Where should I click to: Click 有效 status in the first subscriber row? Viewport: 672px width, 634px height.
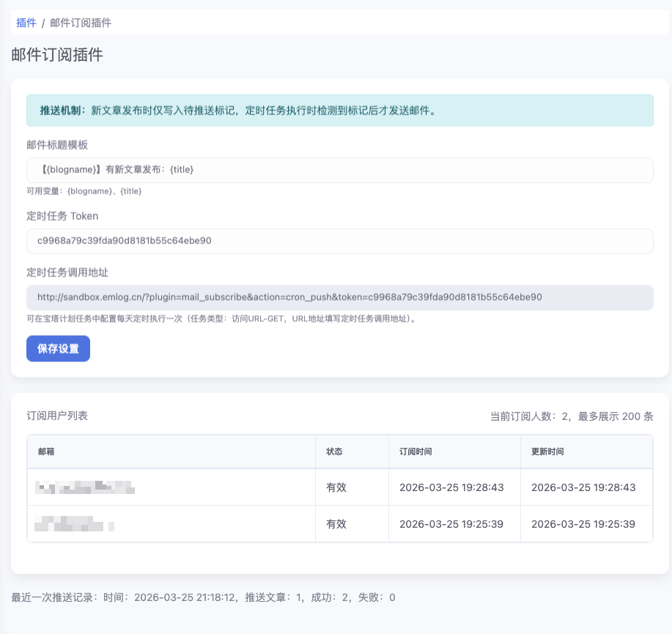coord(336,487)
